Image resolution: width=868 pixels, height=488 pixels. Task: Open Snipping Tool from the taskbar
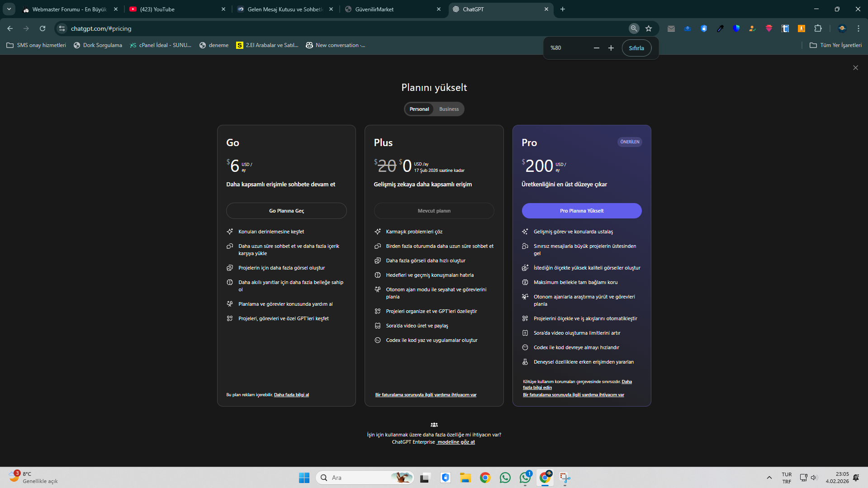(x=565, y=478)
